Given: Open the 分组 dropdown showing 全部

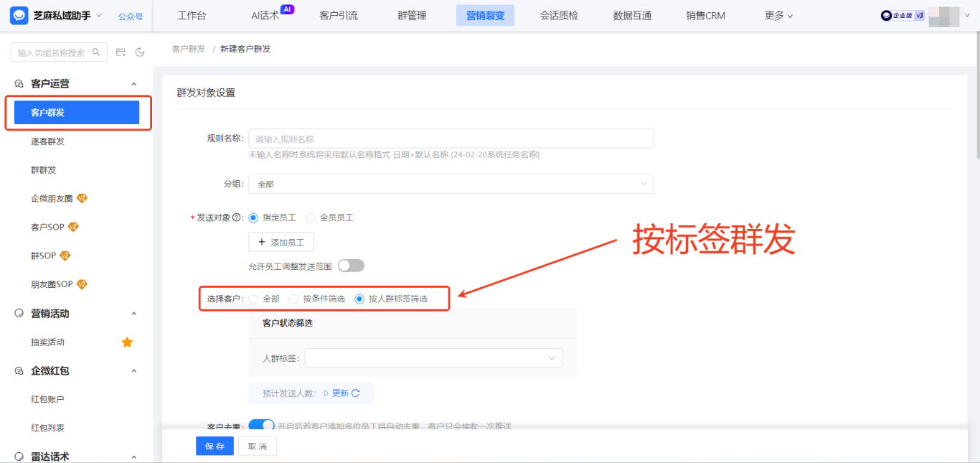Looking at the screenshot, I should pos(451,184).
